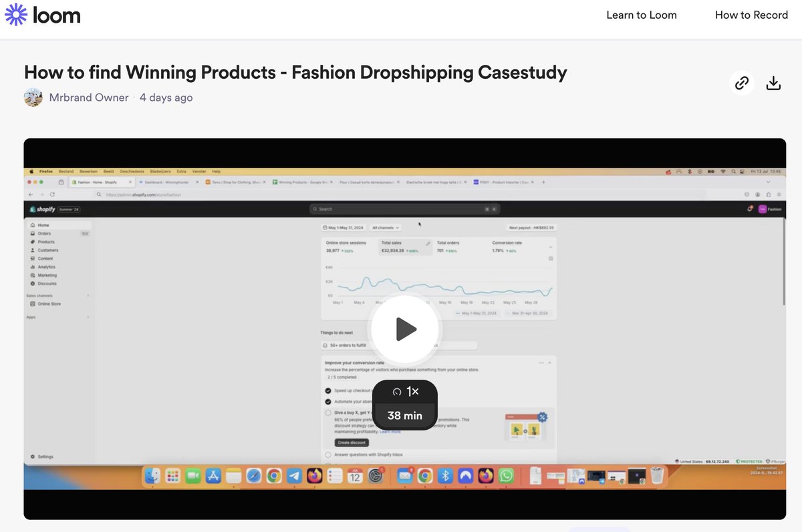802x532 pixels.
Task: Switch to the Temu Firefox tab
Action: [236, 182]
